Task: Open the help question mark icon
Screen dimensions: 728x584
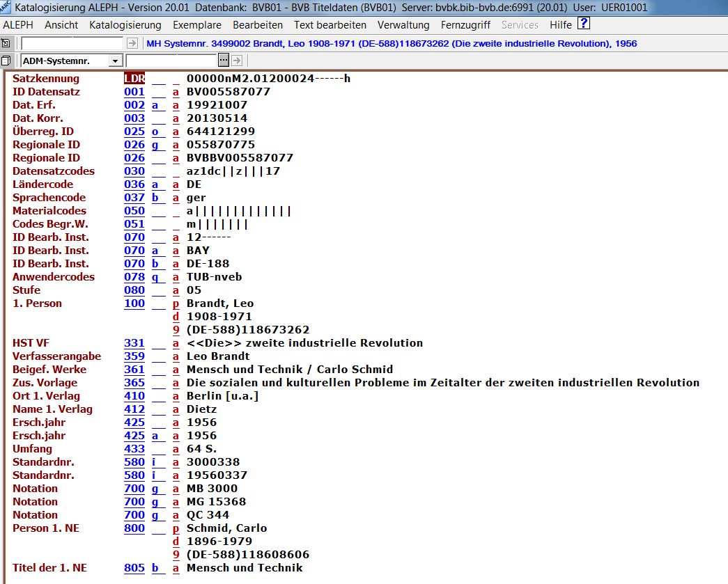Action: tap(584, 24)
